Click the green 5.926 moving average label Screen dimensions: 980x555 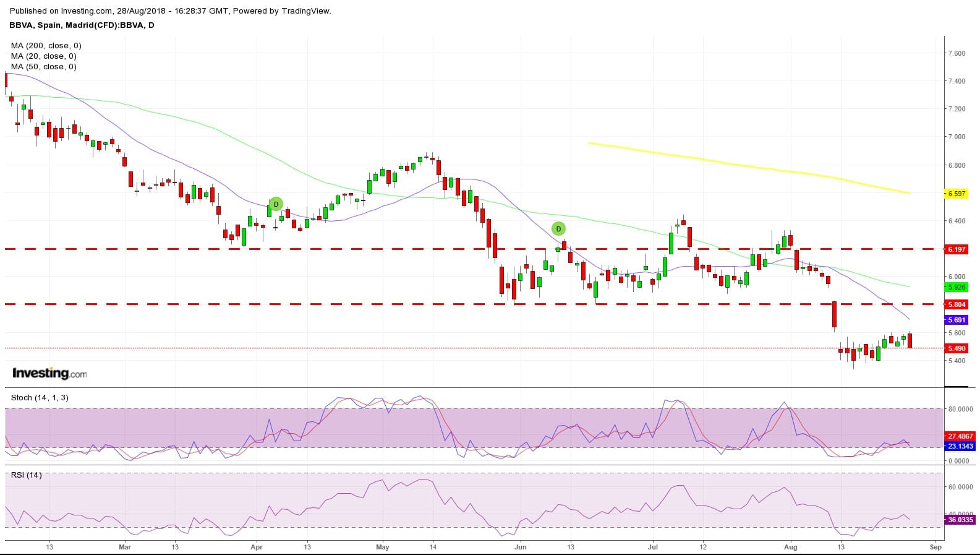(956, 287)
